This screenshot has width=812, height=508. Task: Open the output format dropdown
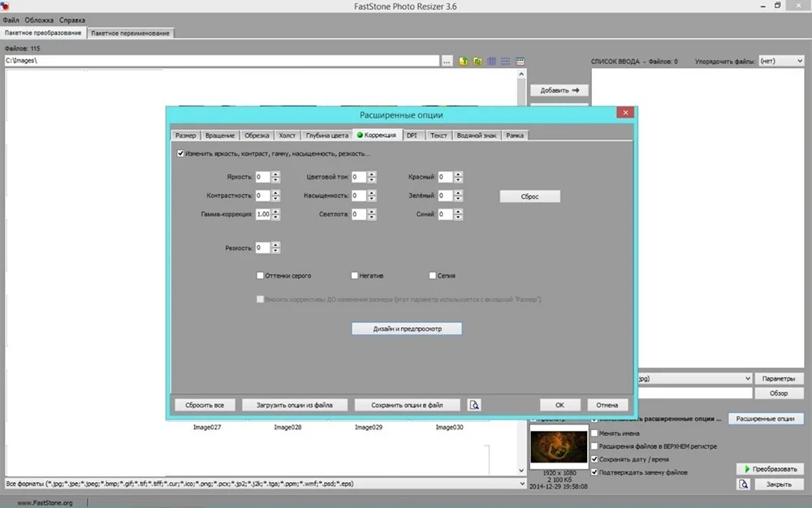[x=746, y=378]
